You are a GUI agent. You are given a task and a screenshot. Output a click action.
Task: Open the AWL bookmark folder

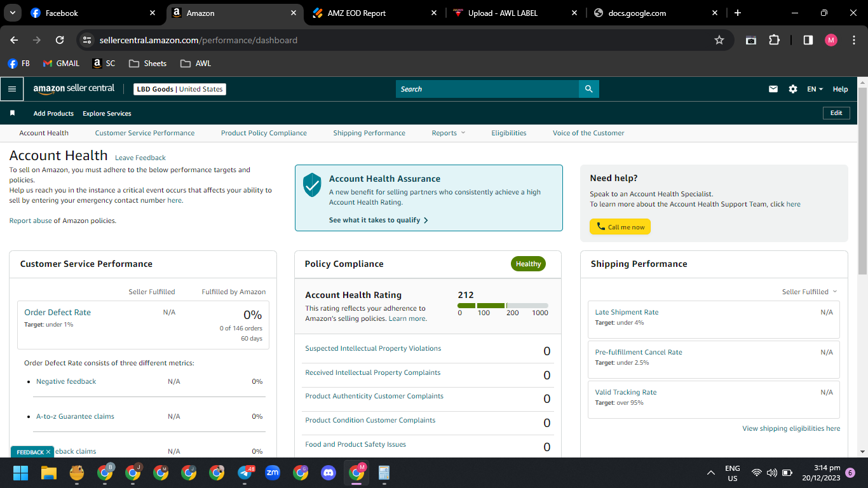coord(196,64)
